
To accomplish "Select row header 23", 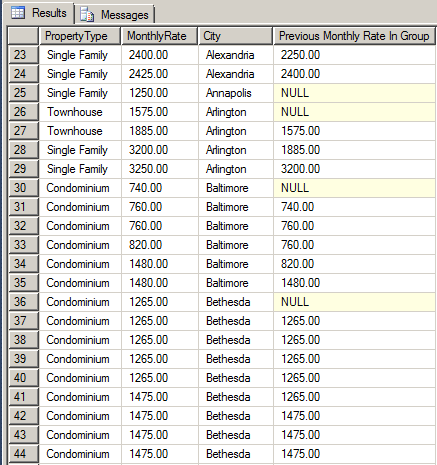I will (x=23, y=55).
